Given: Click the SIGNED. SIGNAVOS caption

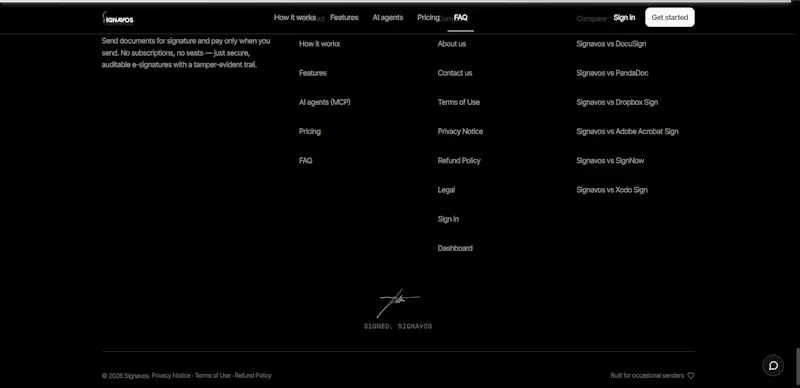Looking at the screenshot, I should click(x=398, y=326).
